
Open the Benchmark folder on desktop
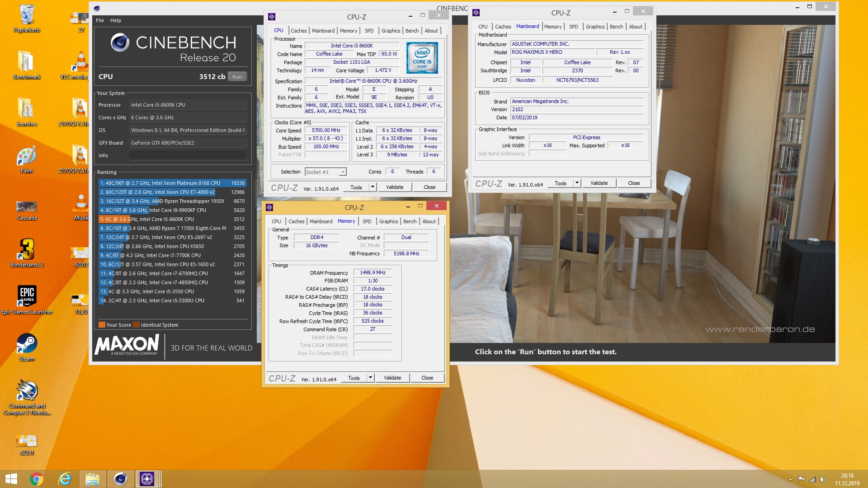point(27,65)
